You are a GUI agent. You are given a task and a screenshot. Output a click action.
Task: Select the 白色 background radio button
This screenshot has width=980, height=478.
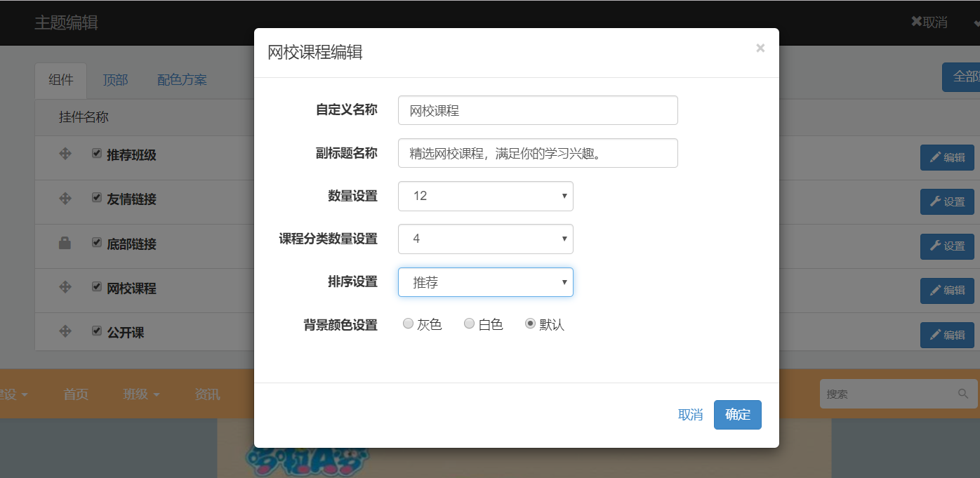coord(469,324)
